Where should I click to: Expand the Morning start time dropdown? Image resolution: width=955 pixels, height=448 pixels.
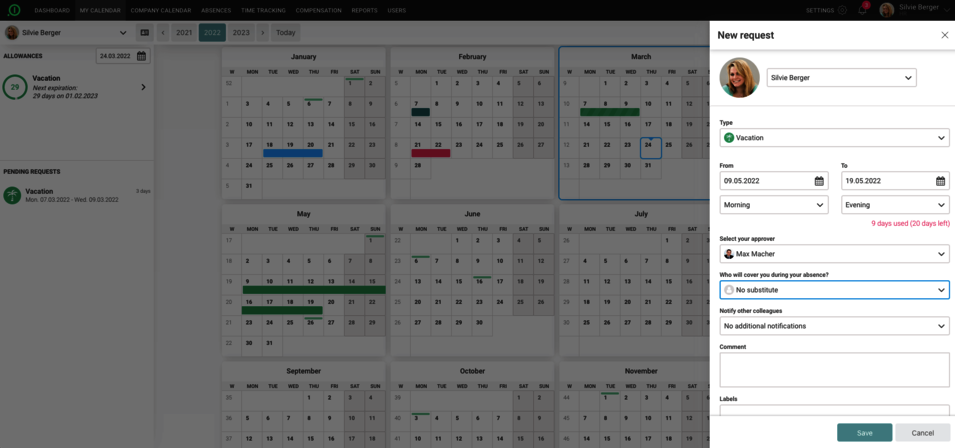[x=773, y=205]
